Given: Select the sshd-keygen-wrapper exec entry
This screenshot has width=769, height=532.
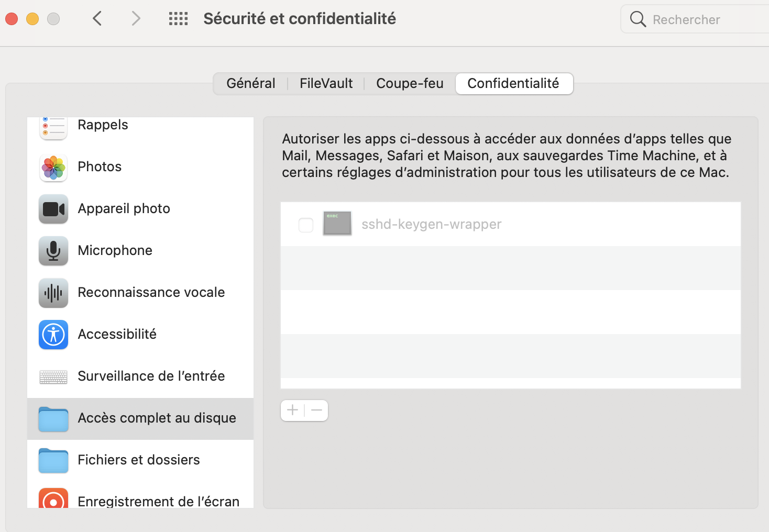Looking at the screenshot, I should tap(431, 225).
